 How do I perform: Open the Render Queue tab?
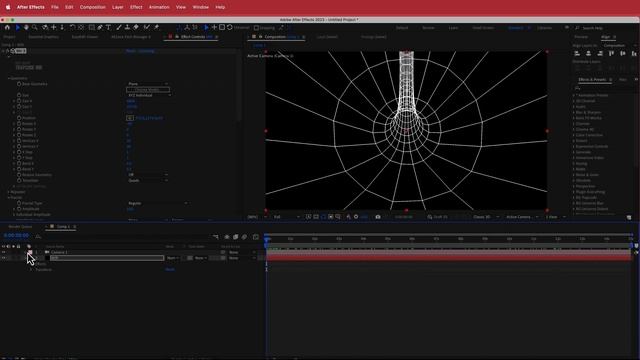(x=20, y=227)
